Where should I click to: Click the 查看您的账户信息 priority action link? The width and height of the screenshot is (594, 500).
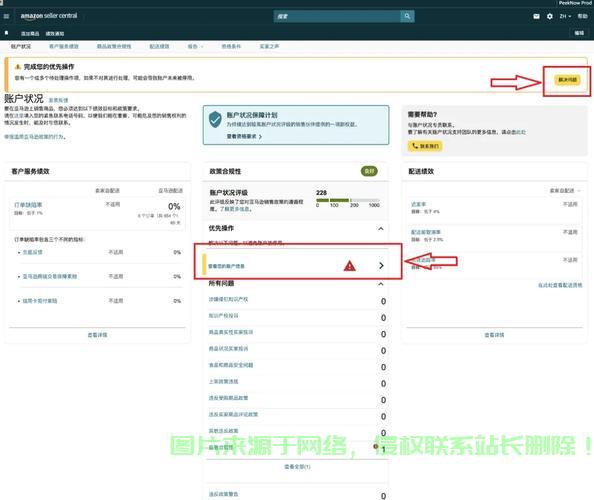[x=226, y=266]
